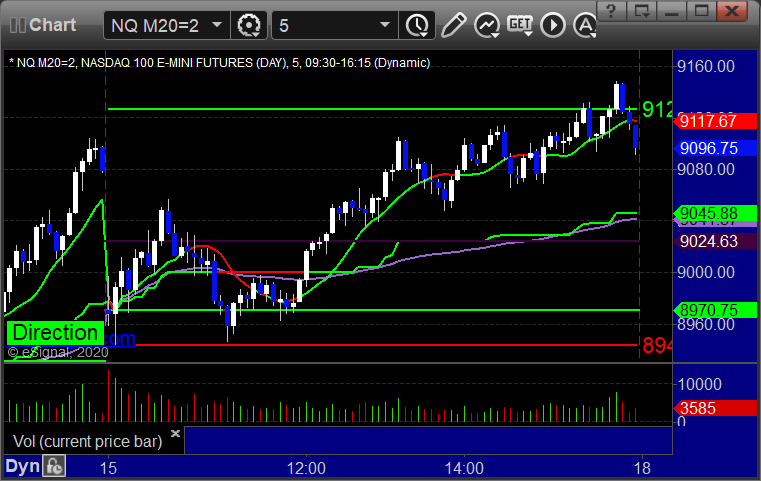Screen dimensions: 761x481
Task: Click the 9000.00 price axis label
Action: pyautogui.click(x=706, y=272)
